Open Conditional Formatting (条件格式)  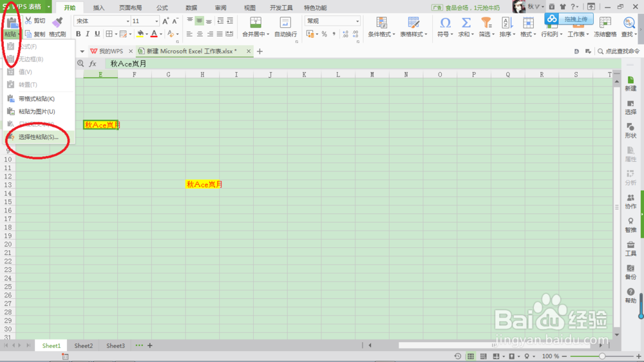point(381,27)
